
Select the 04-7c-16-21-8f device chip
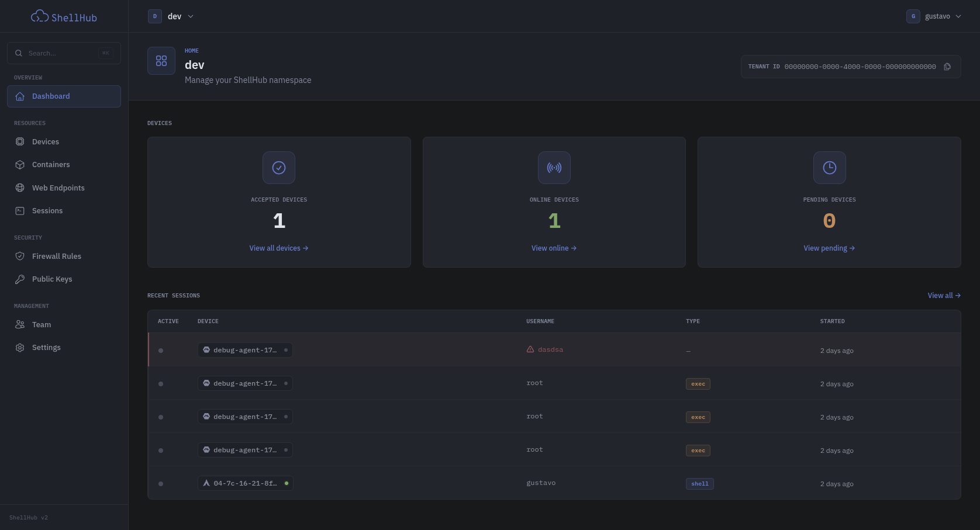(245, 483)
